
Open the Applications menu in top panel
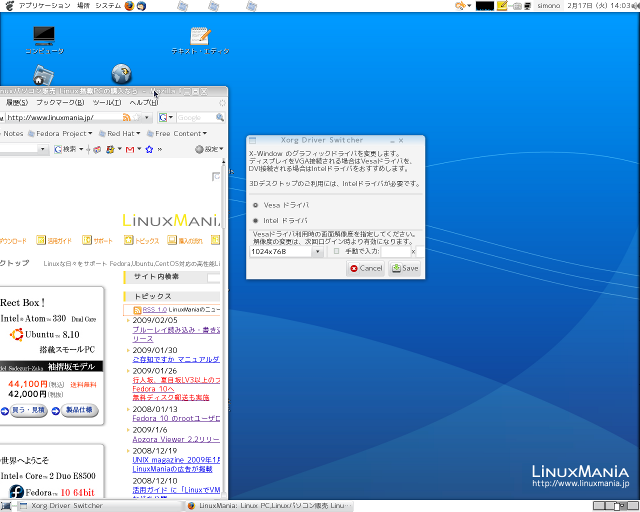click(43, 6)
